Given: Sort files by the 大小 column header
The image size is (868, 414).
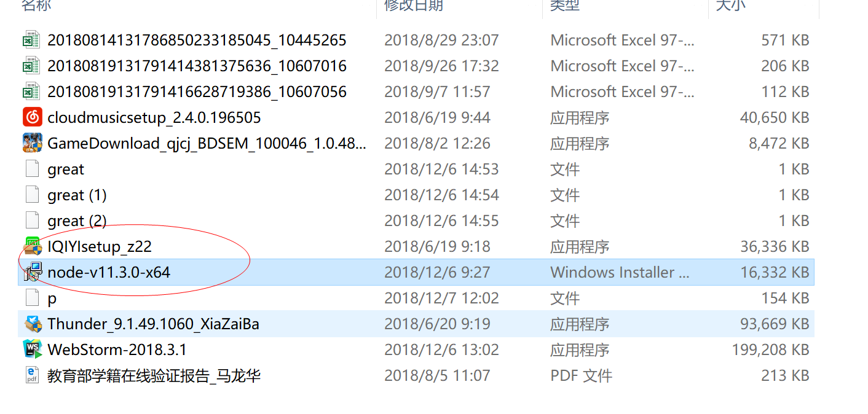Looking at the screenshot, I should pos(731,6).
